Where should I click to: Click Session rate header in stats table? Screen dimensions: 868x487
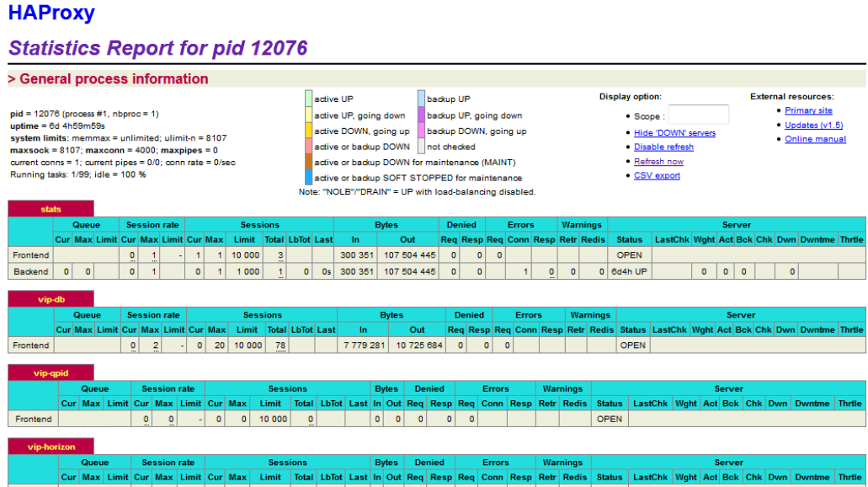pyautogui.click(x=152, y=224)
